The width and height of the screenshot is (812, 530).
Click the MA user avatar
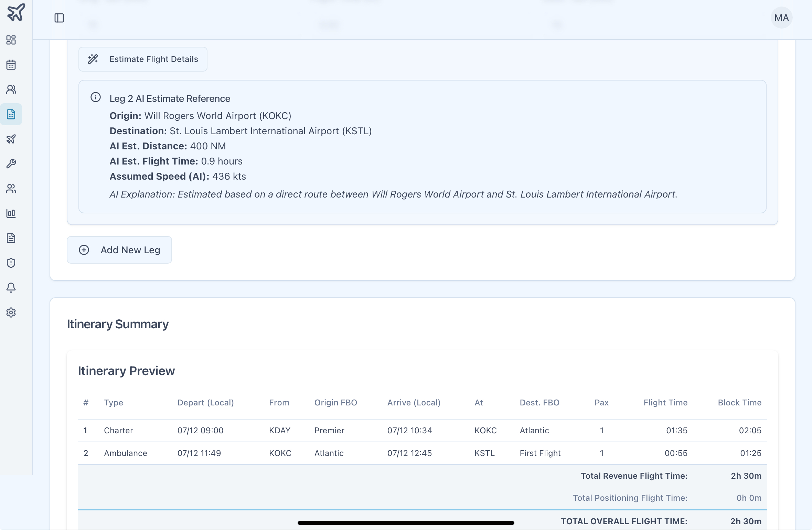(781, 18)
